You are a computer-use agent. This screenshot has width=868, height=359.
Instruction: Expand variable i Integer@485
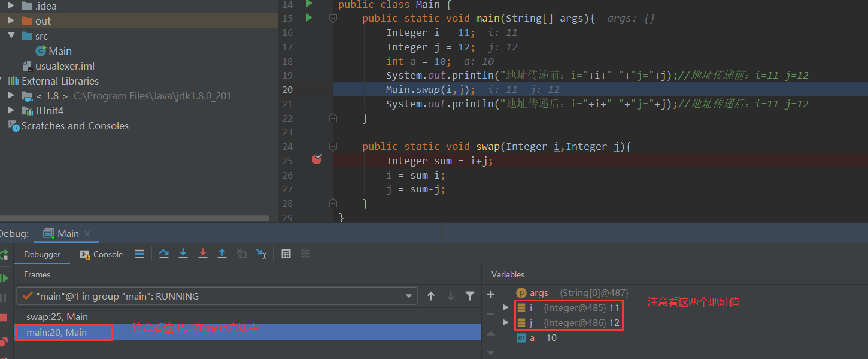(506, 307)
